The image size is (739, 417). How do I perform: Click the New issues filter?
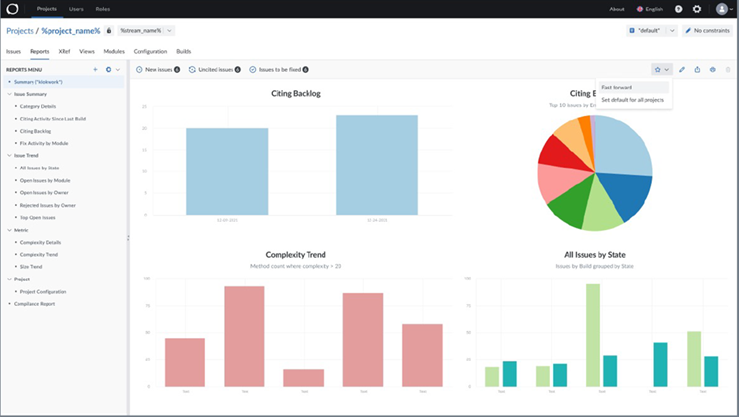point(158,70)
